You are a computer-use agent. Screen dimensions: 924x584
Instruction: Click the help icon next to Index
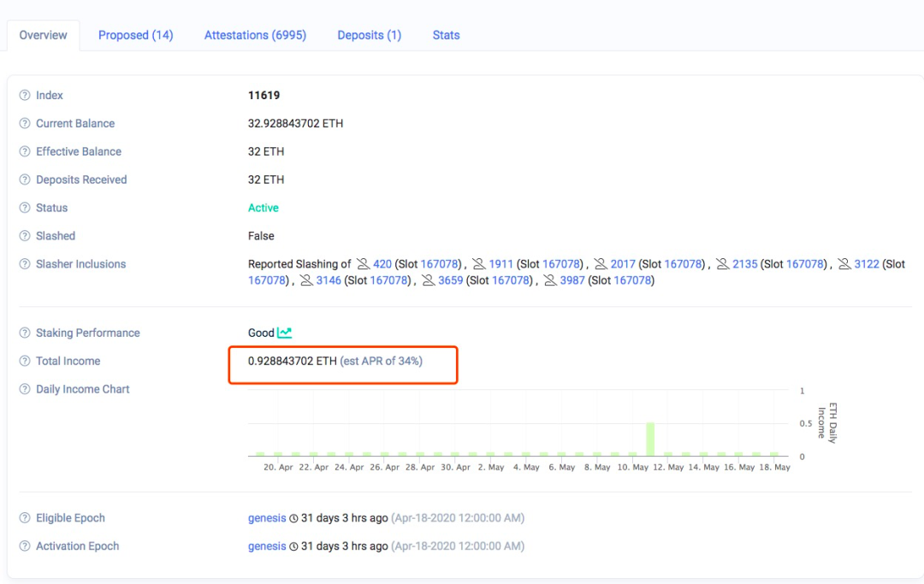(x=24, y=95)
